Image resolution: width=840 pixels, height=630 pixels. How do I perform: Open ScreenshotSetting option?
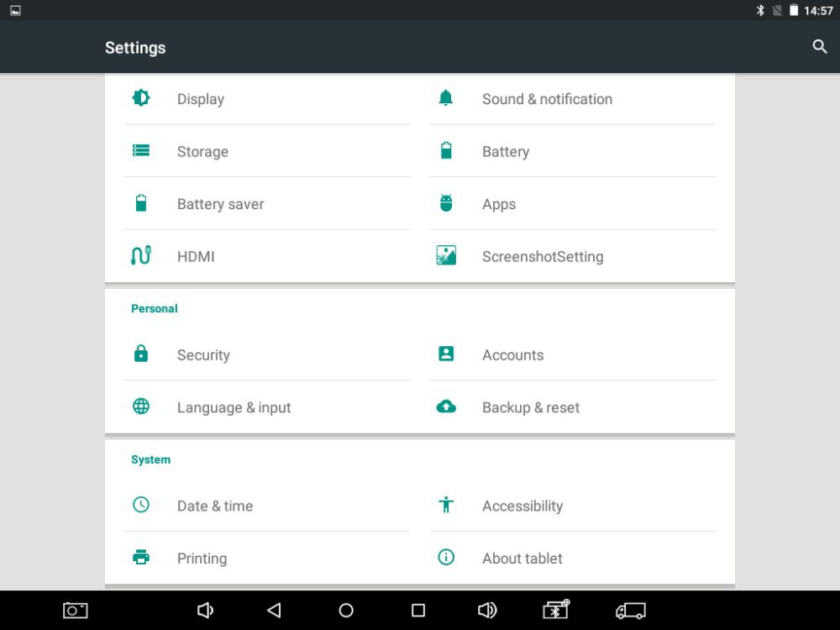[x=542, y=257]
